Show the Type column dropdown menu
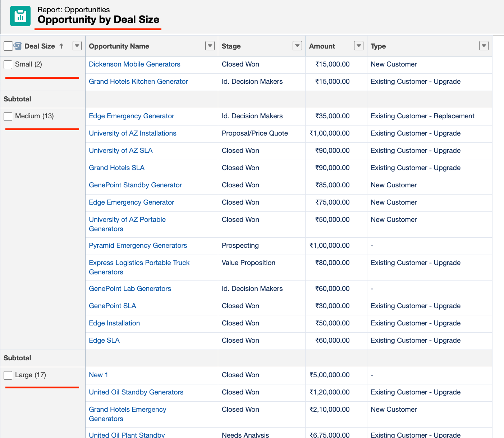504x438 pixels. pos(484,46)
